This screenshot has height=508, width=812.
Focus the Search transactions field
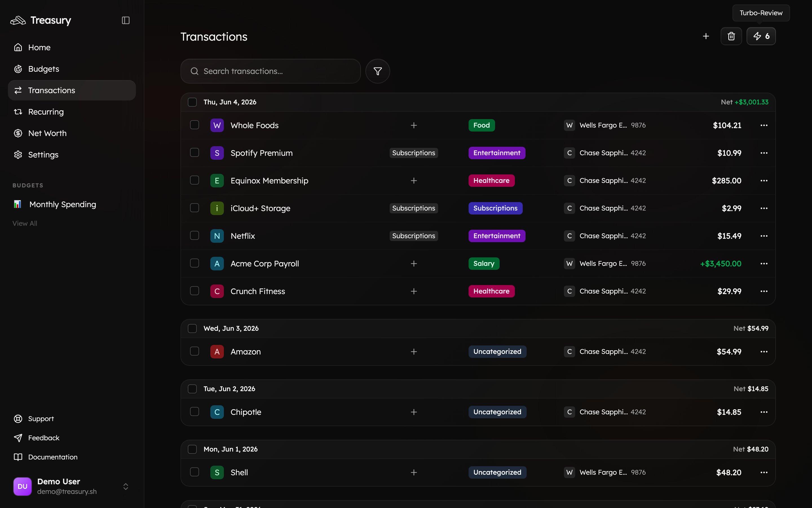(270, 71)
